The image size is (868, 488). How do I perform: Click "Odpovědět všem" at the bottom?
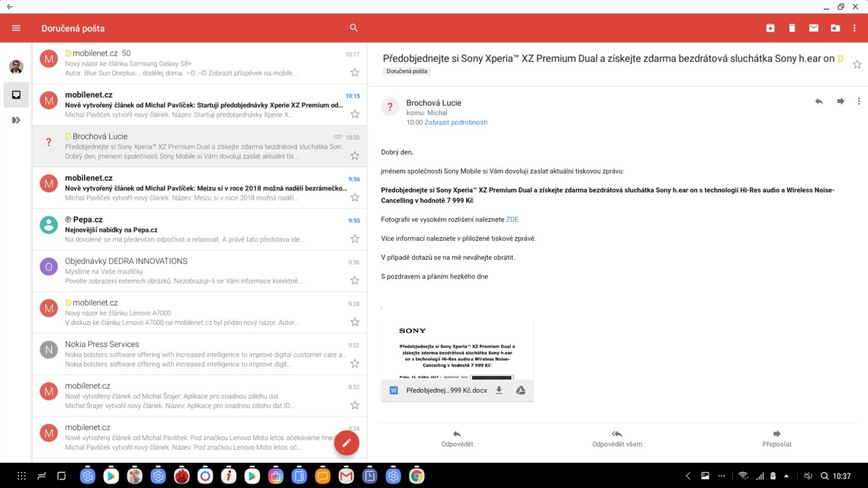[x=617, y=438]
